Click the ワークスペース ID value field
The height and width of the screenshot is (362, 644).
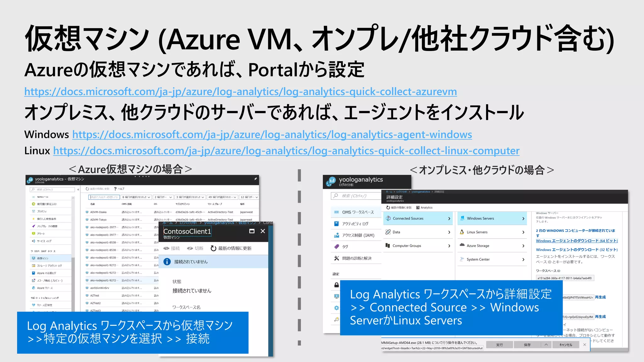coord(565,278)
